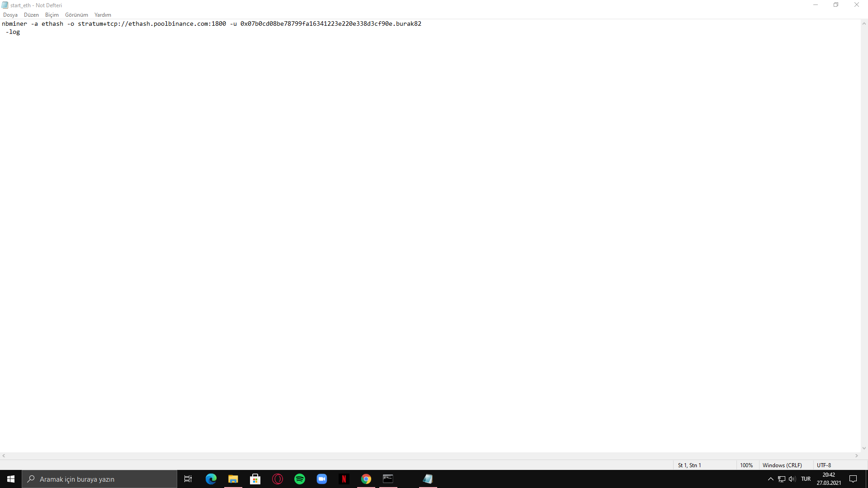Click the TUR keyboard language indicator
868x488 pixels.
(806, 479)
